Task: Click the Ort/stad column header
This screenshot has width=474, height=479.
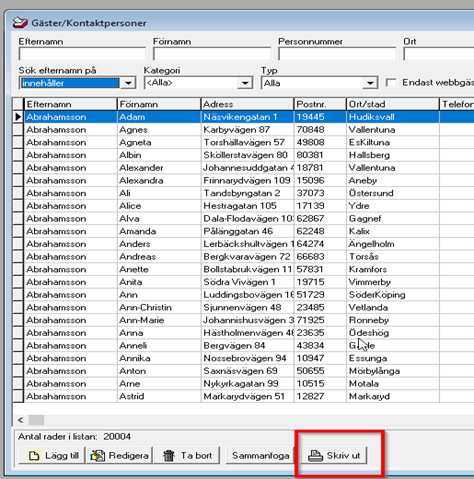Action: (x=393, y=104)
